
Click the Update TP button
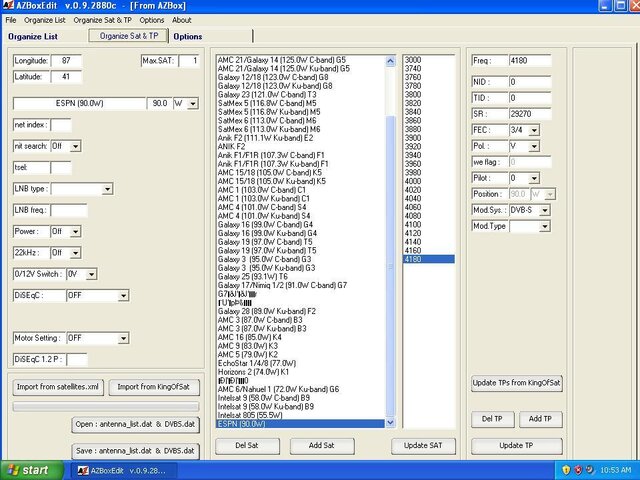click(516, 446)
